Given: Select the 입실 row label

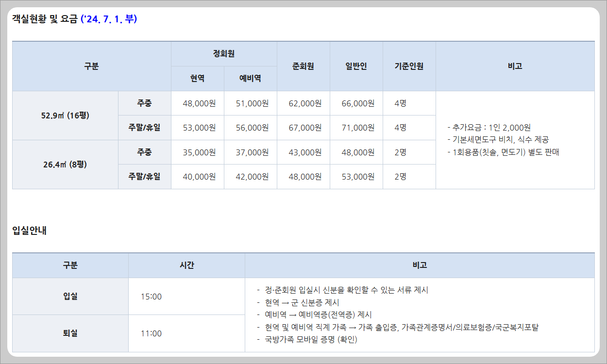Looking at the screenshot, I should coord(70,297).
